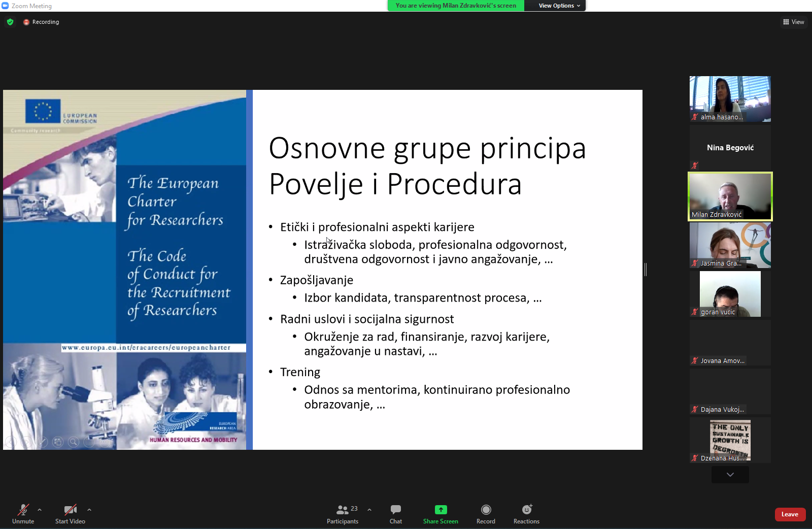Viewport: 812px width, 529px height.
Task: Click the green Share Screen icon
Action: 441,510
